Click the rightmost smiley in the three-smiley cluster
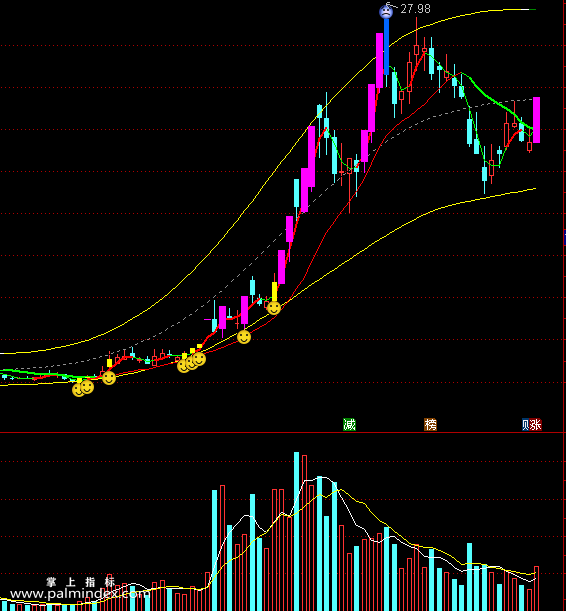566x611 pixels. (x=199, y=358)
